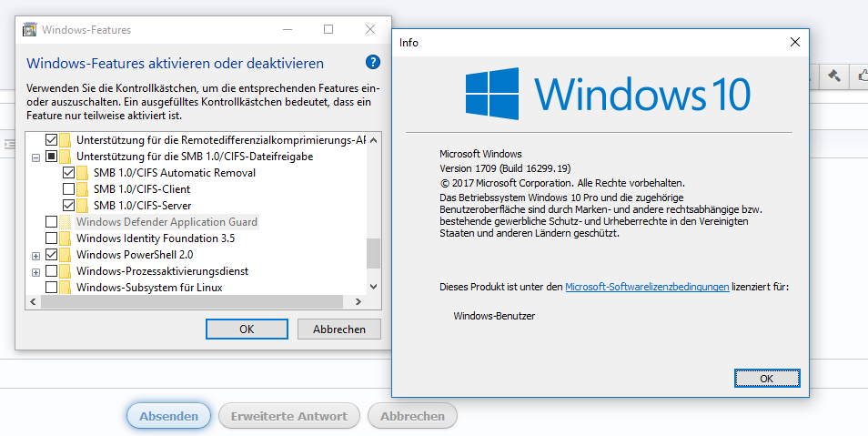Close the Windows-Features window
Image resolution: width=868 pixels, height=436 pixels.
pos(370,29)
